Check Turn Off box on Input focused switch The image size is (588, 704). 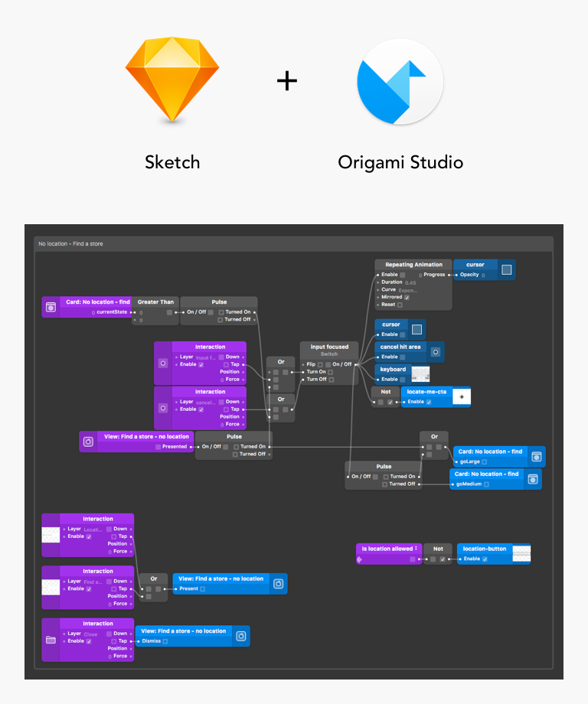pos(331,380)
